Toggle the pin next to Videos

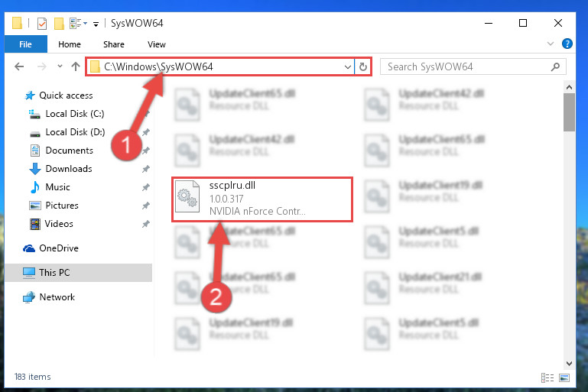pos(145,224)
